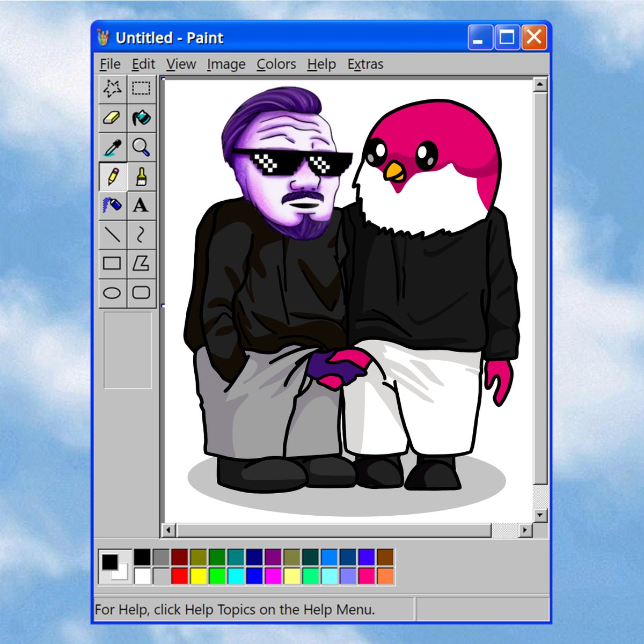
Task: Choose the periwinkle lavender swatch
Action: click(348, 576)
